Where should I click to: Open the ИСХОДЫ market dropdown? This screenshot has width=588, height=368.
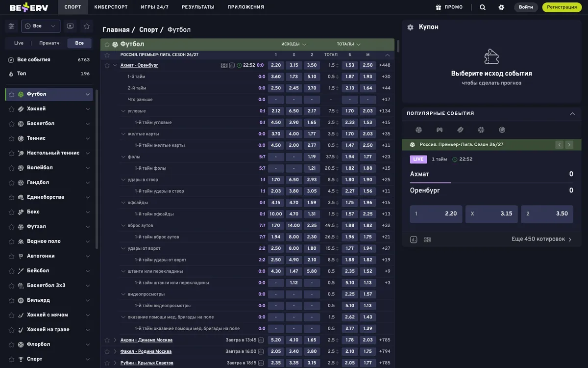pos(294,44)
